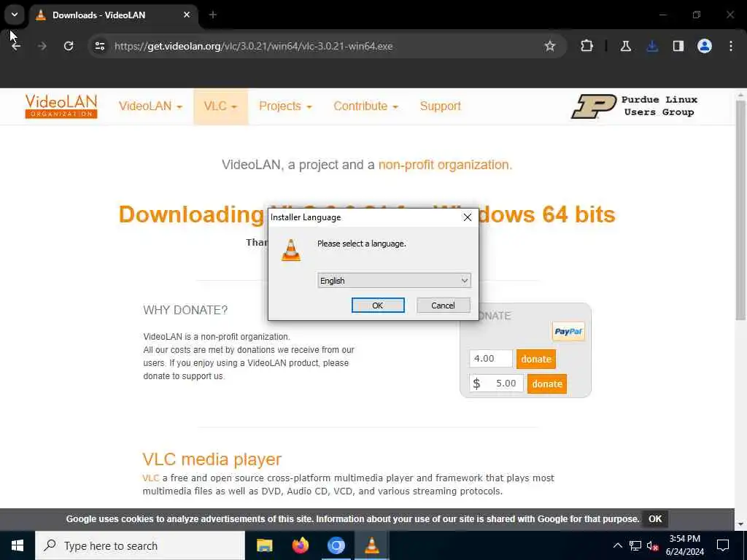Image resolution: width=747 pixels, height=560 pixels.
Task: Expand the Contribute navigation menu
Action: (366, 106)
